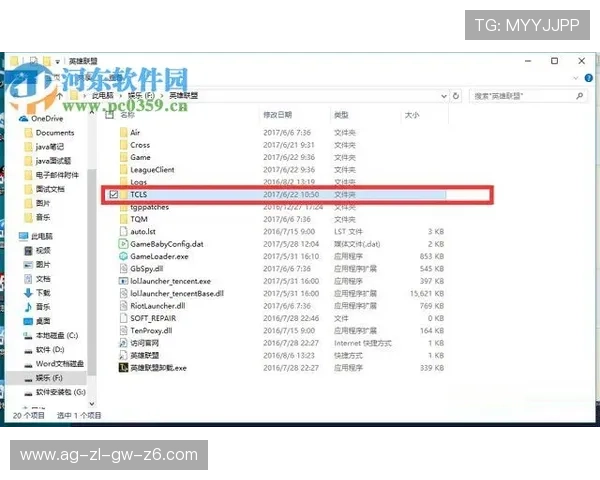Sort by 大小 column header
Image resolution: width=600 pixels, height=480 pixels.
click(412, 115)
